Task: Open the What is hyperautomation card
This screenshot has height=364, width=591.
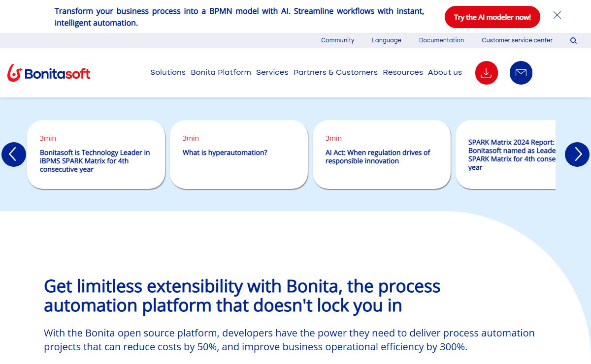Action: [239, 154]
